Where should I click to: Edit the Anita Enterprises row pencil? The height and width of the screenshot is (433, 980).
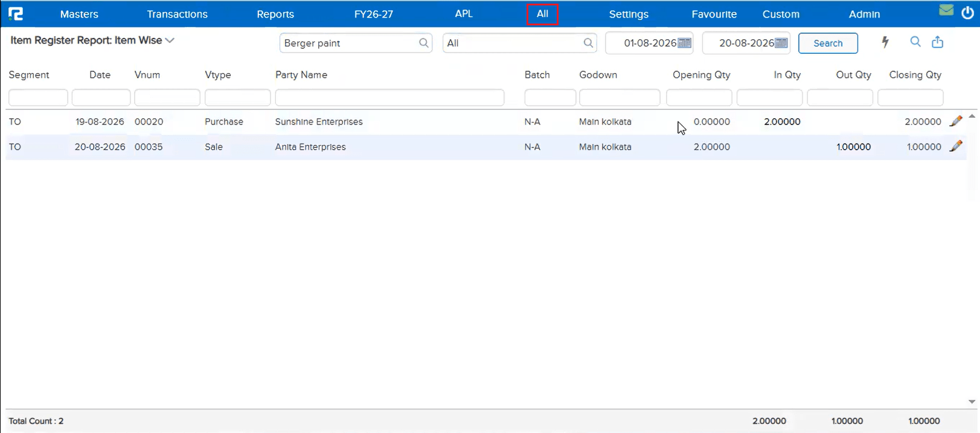tap(956, 146)
